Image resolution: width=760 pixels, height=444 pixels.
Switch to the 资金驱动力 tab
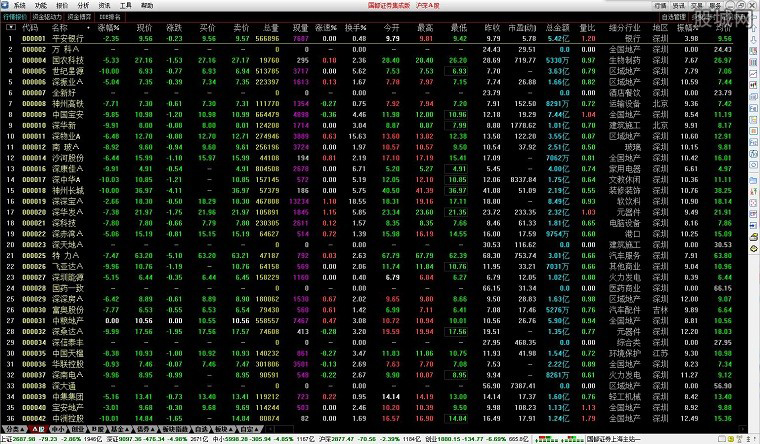pyautogui.click(x=47, y=17)
